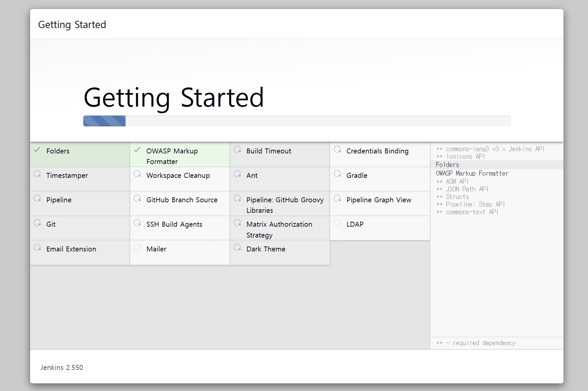Click the ASM API log line
The image size is (588, 391).
coord(452,181)
